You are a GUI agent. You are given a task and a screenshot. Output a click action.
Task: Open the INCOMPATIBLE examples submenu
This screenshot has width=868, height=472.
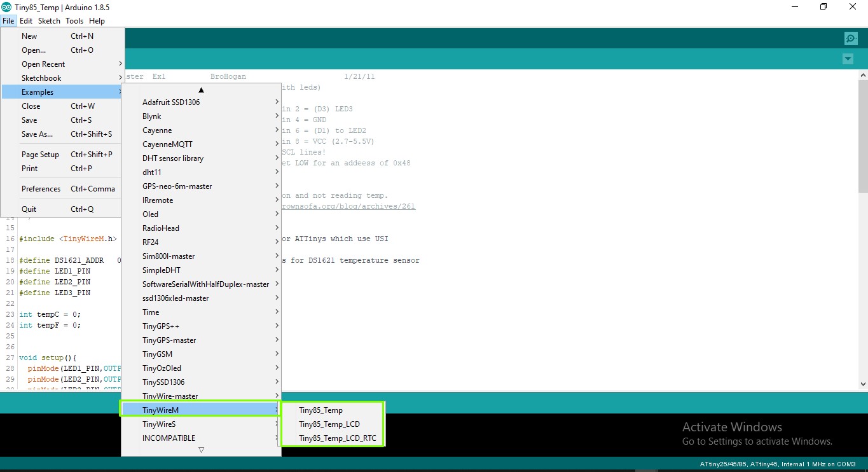201,438
